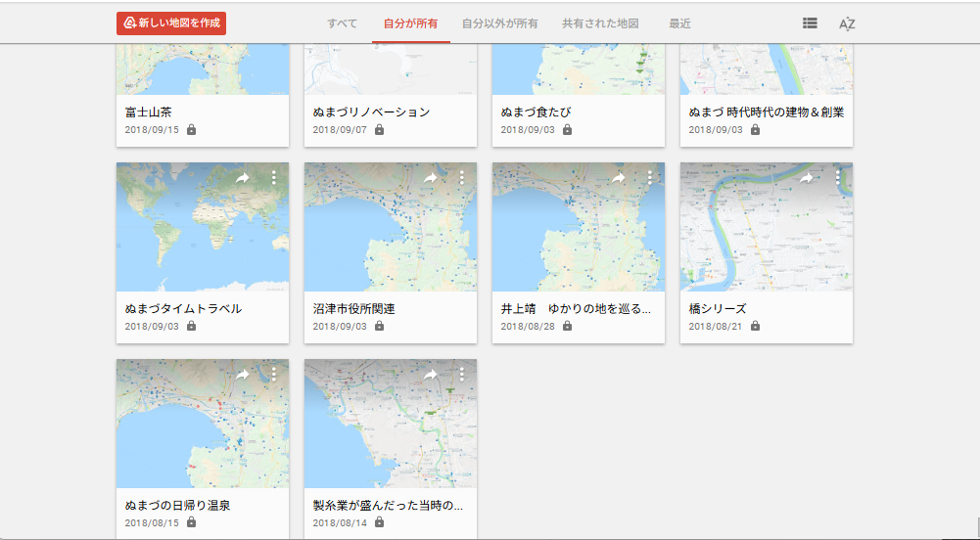980x540 pixels.
Task: Click share icon on 井上靖 map card
Action: (619, 178)
